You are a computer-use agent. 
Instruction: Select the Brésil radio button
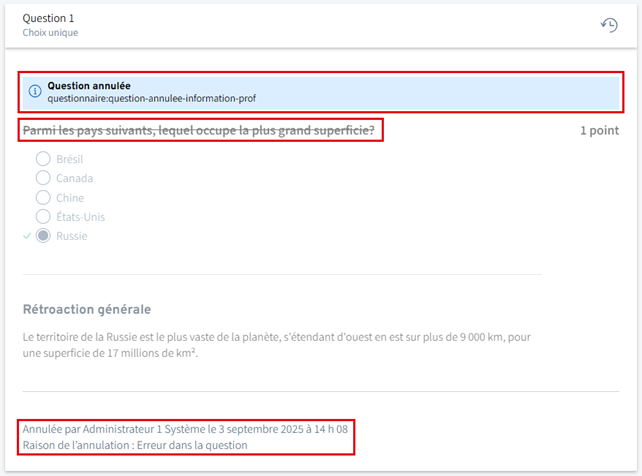(43, 159)
